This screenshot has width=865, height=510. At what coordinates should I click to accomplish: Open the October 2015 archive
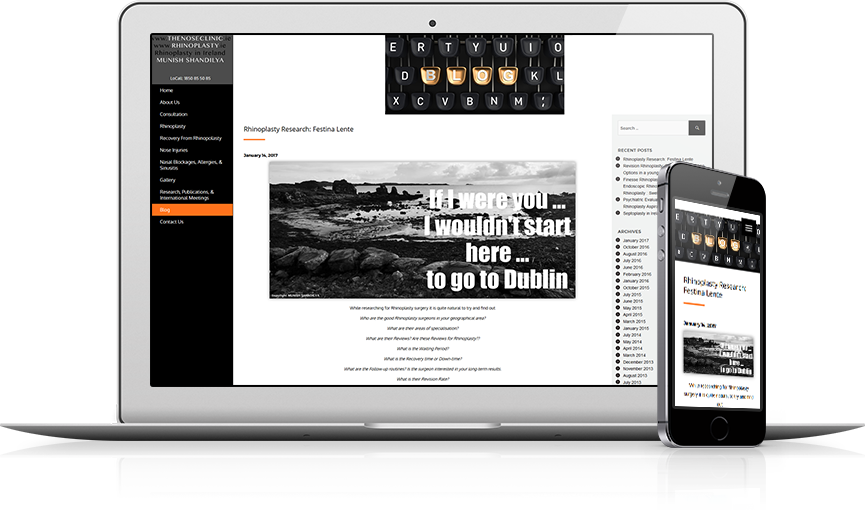coord(636,288)
